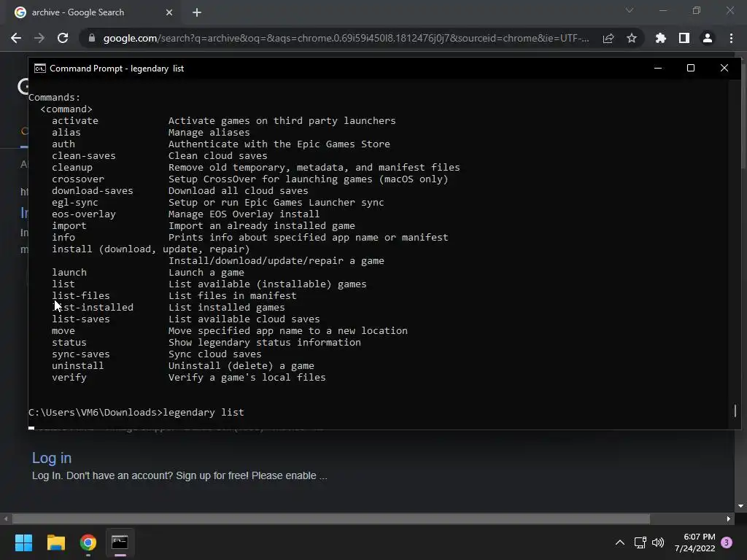Click the lock icon in address bar
The image size is (747, 560).
(x=92, y=38)
